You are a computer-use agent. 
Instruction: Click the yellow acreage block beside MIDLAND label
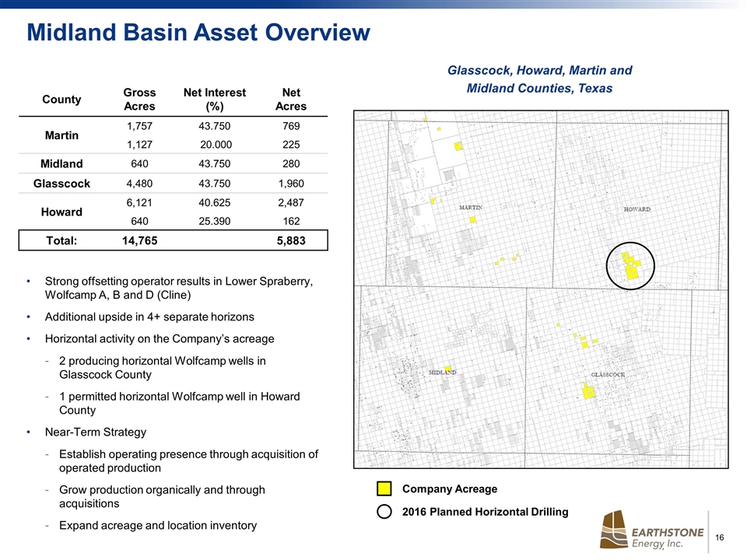pos(448,369)
